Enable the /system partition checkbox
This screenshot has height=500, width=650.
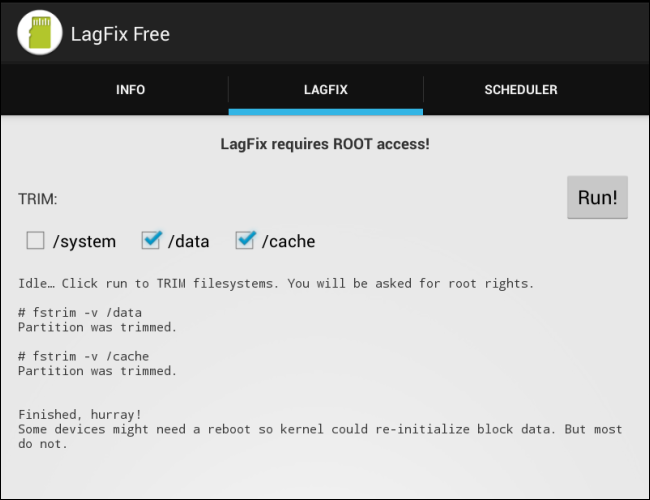pos(36,241)
